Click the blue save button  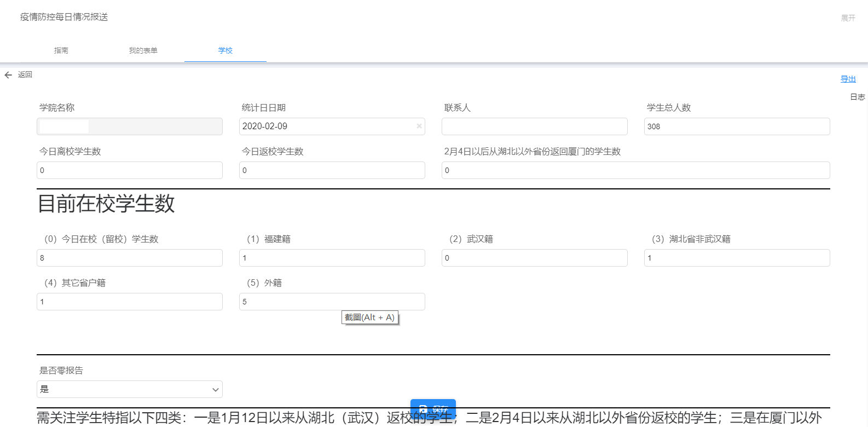point(433,408)
